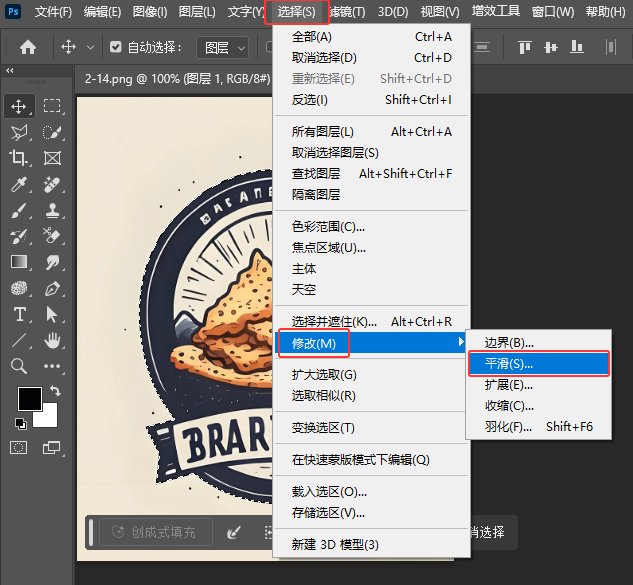633x585 pixels.
Task: Collapse the toolbox with double-arrow
Action: point(10,70)
